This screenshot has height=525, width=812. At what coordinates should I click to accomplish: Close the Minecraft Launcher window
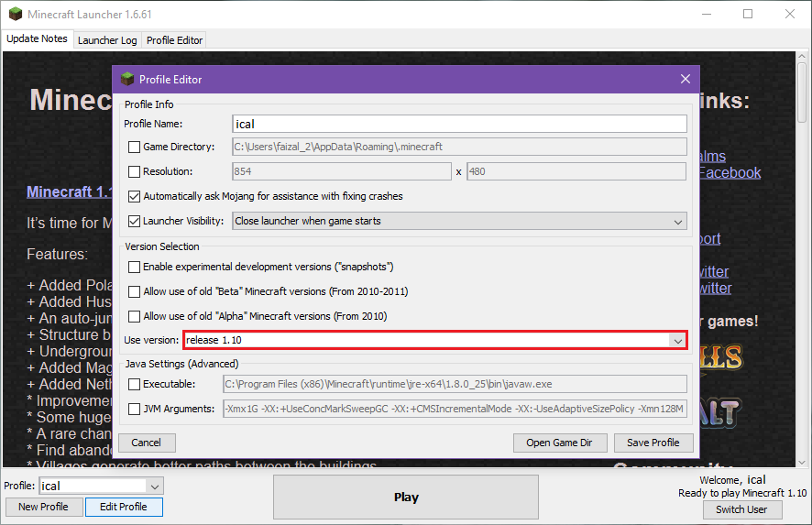(790, 14)
